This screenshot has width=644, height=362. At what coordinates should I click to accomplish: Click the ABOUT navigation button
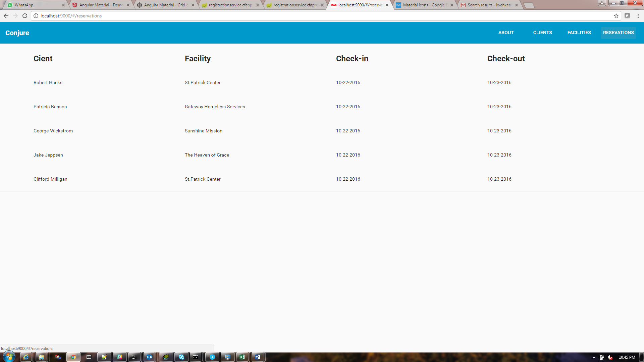pyautogui.click(x=506, y=33)
